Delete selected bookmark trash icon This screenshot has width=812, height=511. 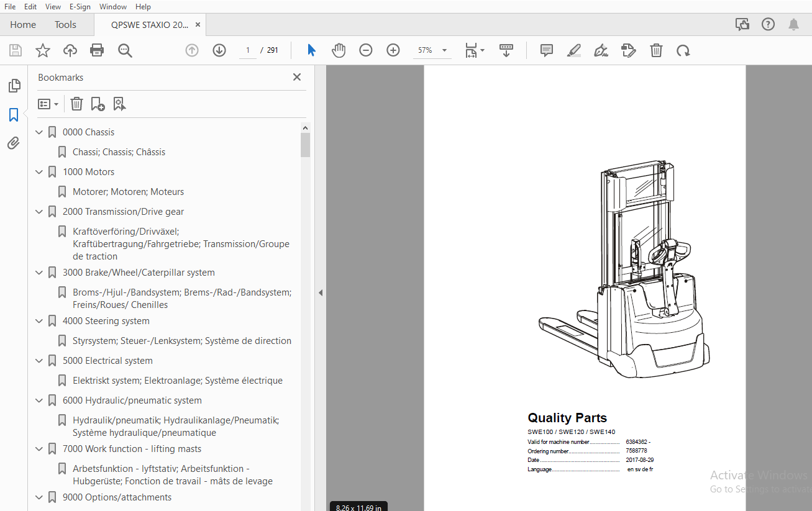click(x=76, y=104)
